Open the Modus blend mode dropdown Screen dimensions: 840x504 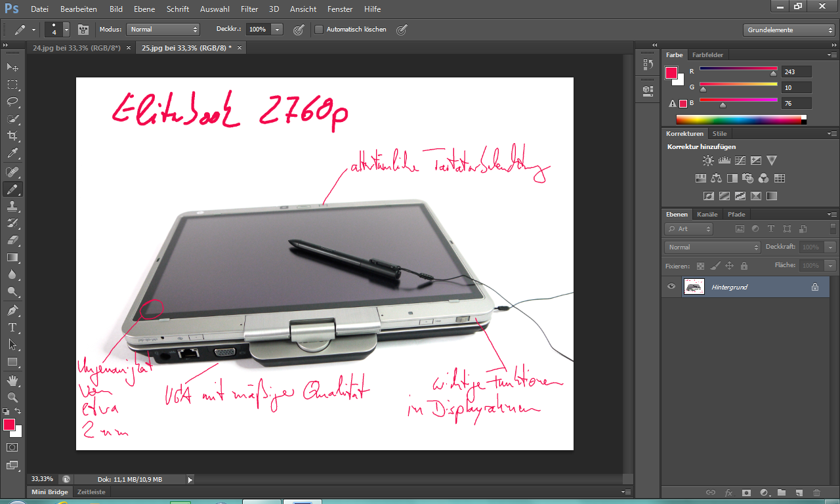tap(163, 30)
